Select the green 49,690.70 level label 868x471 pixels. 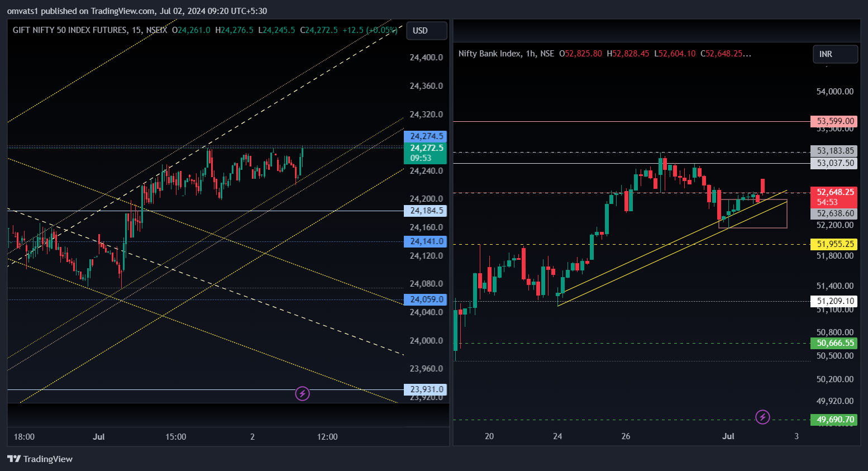click(833, 420)
